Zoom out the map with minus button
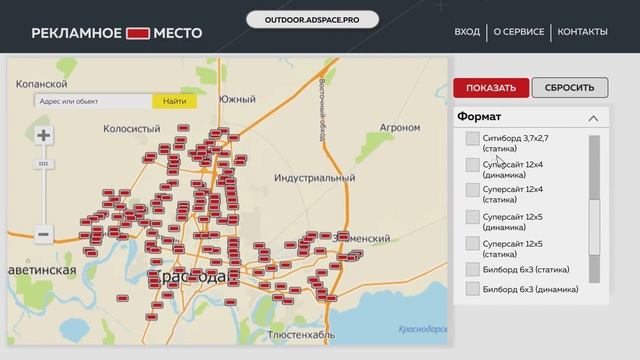The image size is (640, 360). point(43,234)
